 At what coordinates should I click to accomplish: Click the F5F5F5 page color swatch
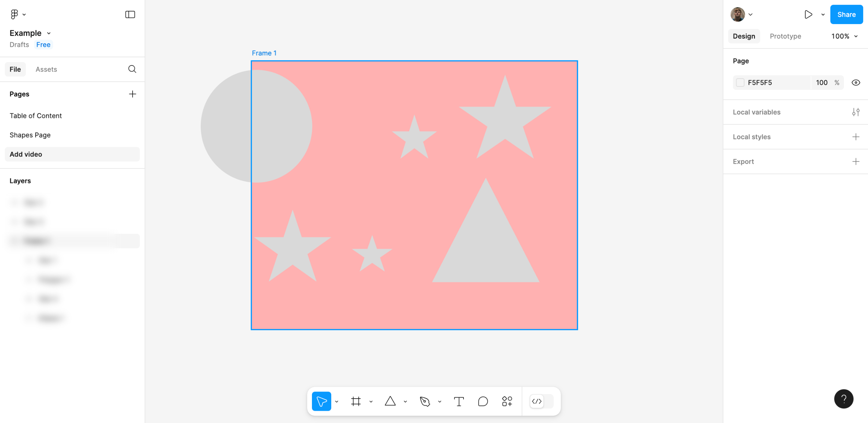point(740,83)
